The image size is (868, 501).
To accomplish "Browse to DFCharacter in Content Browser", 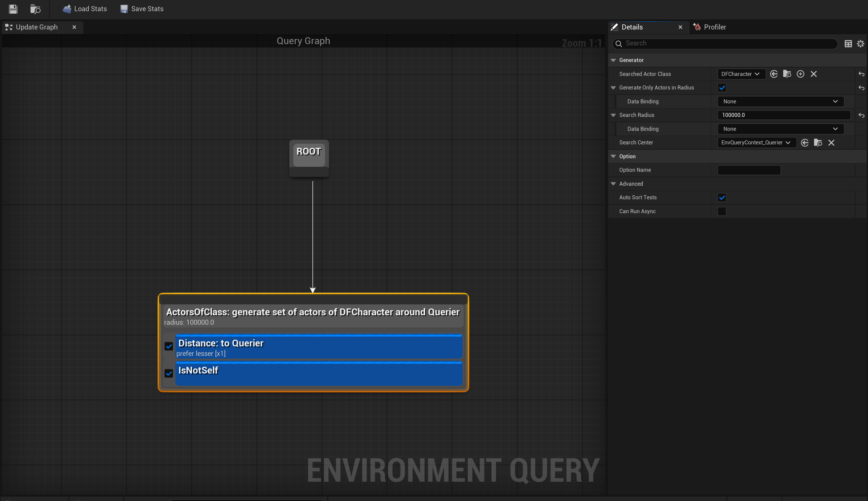I will 787,74.
